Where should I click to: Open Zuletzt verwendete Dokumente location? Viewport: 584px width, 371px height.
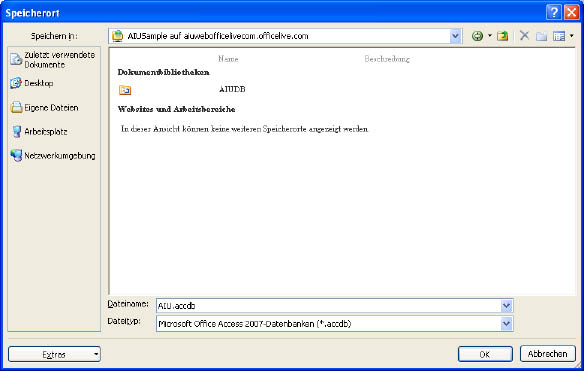click(53, 60)
